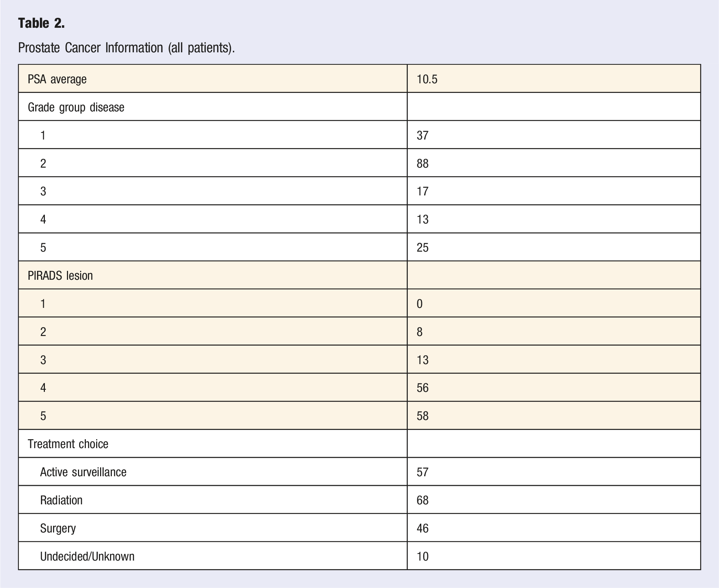The height and width of the screenshot is (588, 719).
Task: Select the PSA average value 10.5
Action: tap(427, 79)
